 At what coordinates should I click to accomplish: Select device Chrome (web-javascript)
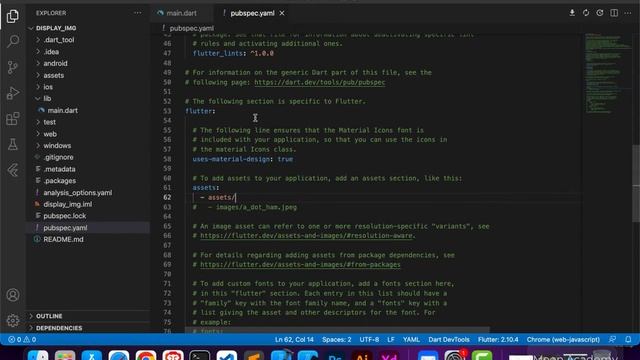pyautogui.click(x=563, y=340)
